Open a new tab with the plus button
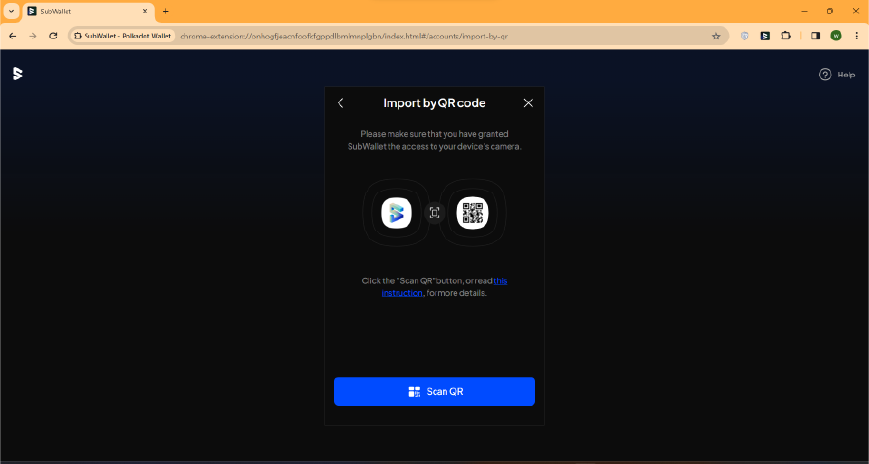The image size is (869, 464). (x=166, y=11)
